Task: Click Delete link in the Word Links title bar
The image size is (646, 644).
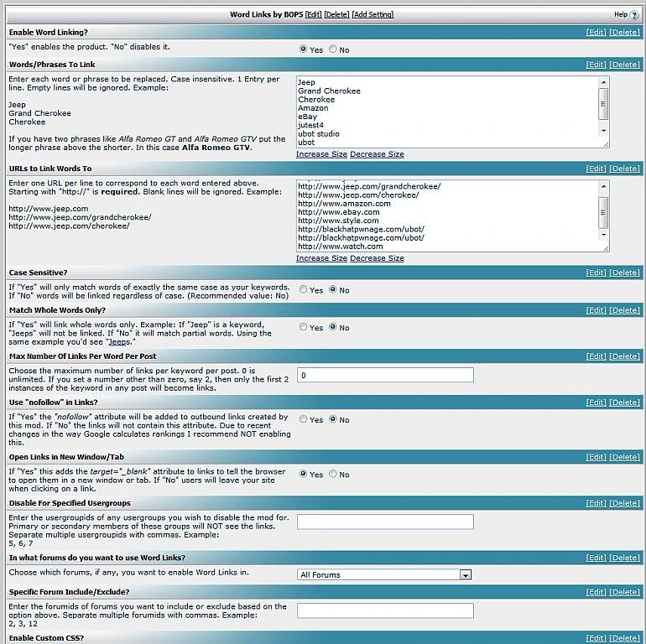Action: pos(336,14)
